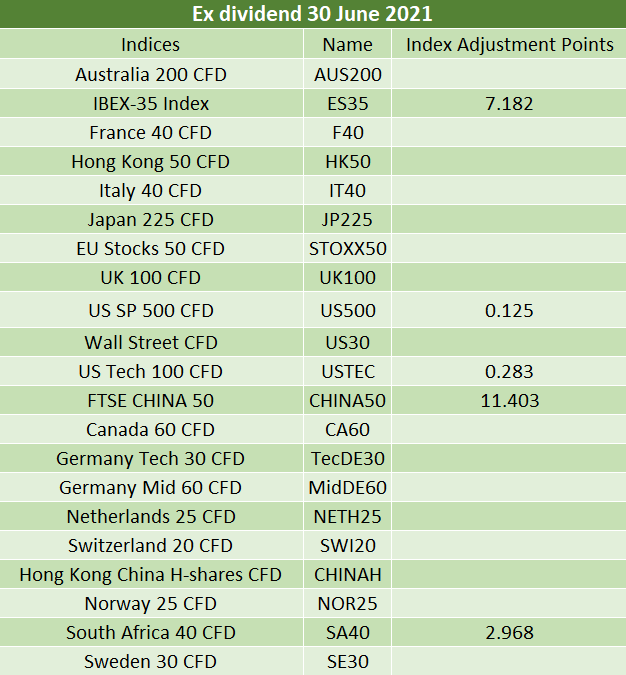This screenshot has height=675, width=626.
Task: Click the ES35 name cell
Action: (x=347, y=104)
